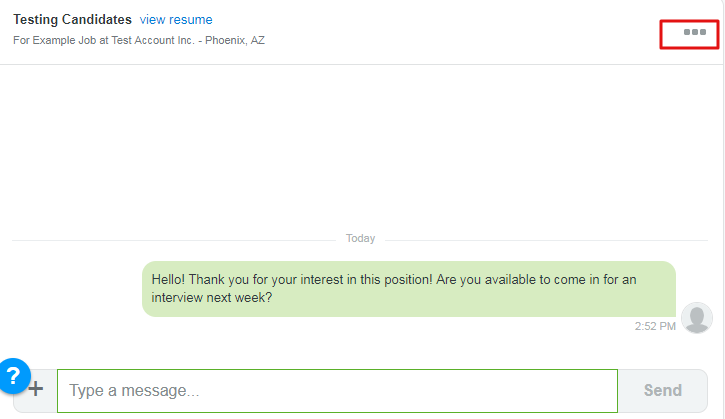Click the blue help question mark icon
The height and width of the screenshot is (419, 725).
pos(13,376)
